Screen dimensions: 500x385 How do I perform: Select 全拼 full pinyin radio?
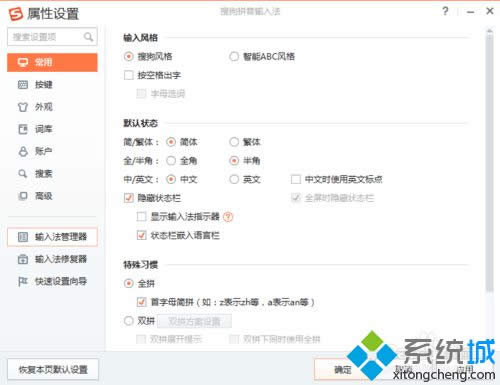(129, 284)
